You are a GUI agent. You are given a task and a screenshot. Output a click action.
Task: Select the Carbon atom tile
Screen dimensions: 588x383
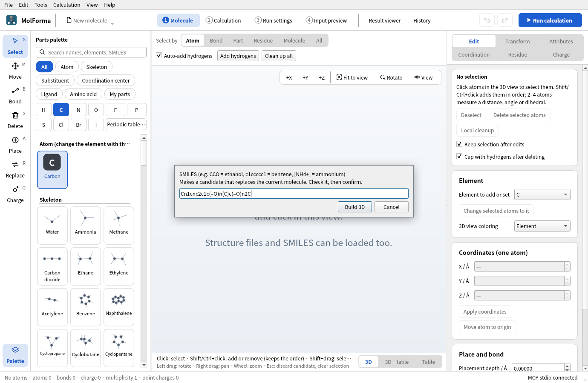(52, 169)
